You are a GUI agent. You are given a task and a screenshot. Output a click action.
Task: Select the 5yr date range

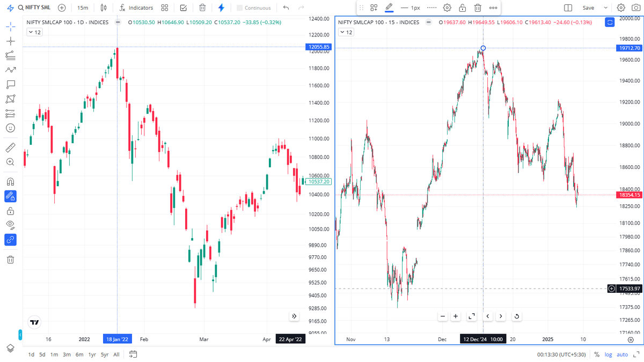tap(105, 354)
